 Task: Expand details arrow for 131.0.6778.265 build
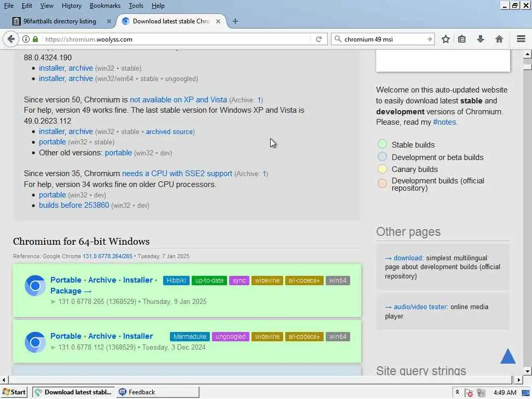(x=54, y=302)
